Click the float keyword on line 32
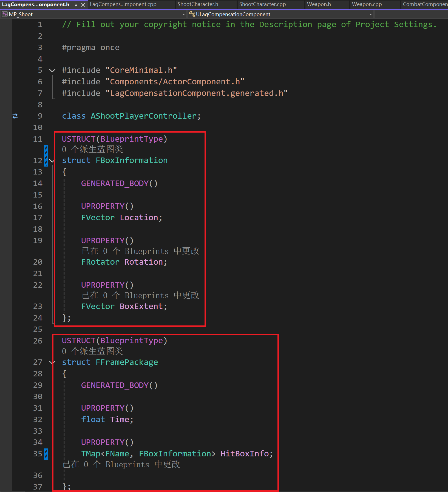The height and width of the screenshot is (492, 448). [x=93, y=420]
